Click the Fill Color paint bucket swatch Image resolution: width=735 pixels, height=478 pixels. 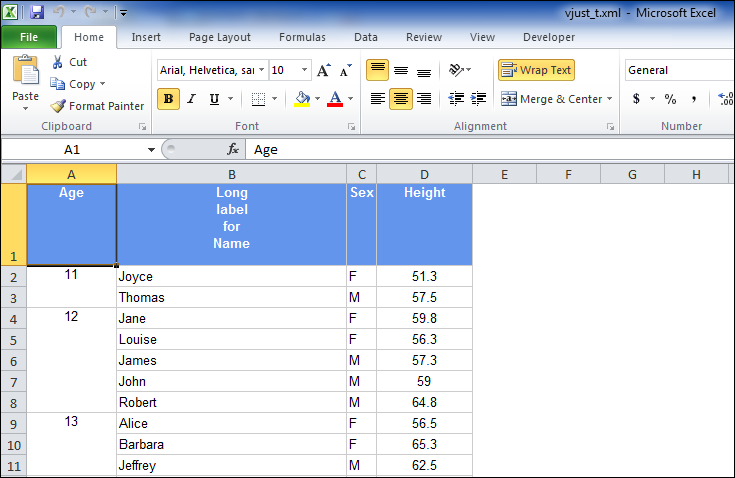coord(302,99)
